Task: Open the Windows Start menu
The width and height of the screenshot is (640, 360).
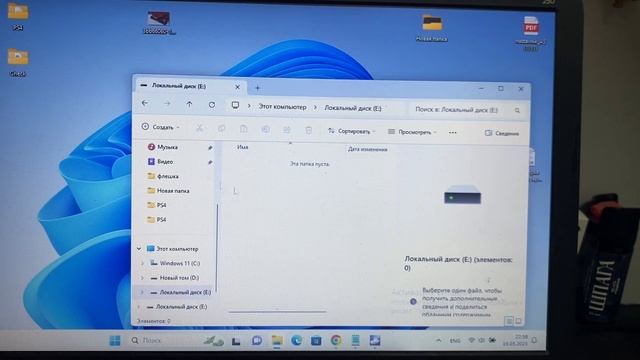Action: 115,340
